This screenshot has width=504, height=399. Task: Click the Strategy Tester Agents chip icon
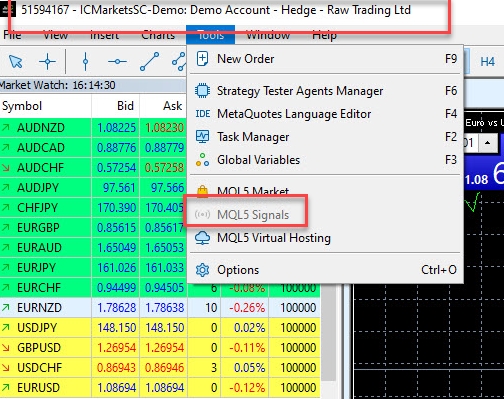202,91
